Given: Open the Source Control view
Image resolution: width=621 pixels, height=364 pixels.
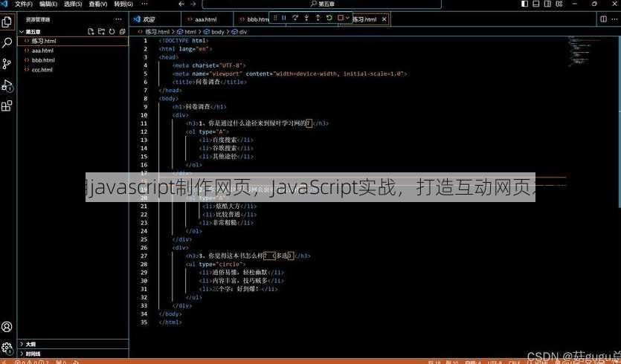Looking at the screenshot, I should coord(7,64).
